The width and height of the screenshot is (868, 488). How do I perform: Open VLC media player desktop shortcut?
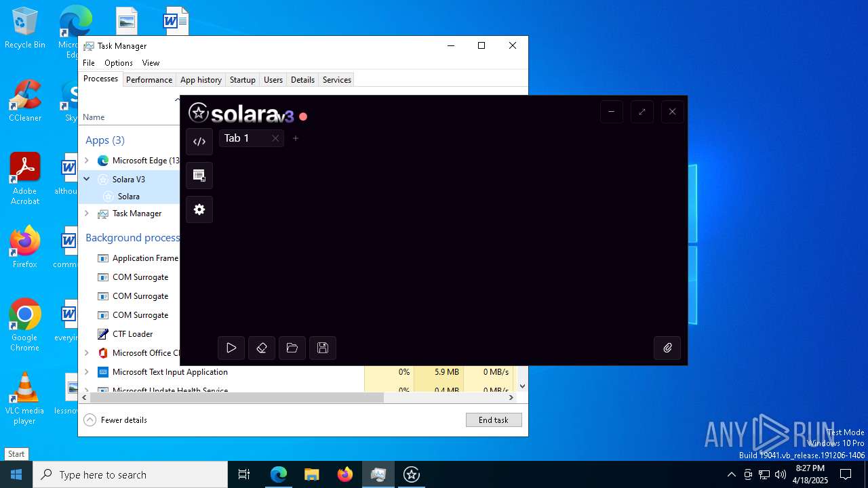tap(25, 399)
